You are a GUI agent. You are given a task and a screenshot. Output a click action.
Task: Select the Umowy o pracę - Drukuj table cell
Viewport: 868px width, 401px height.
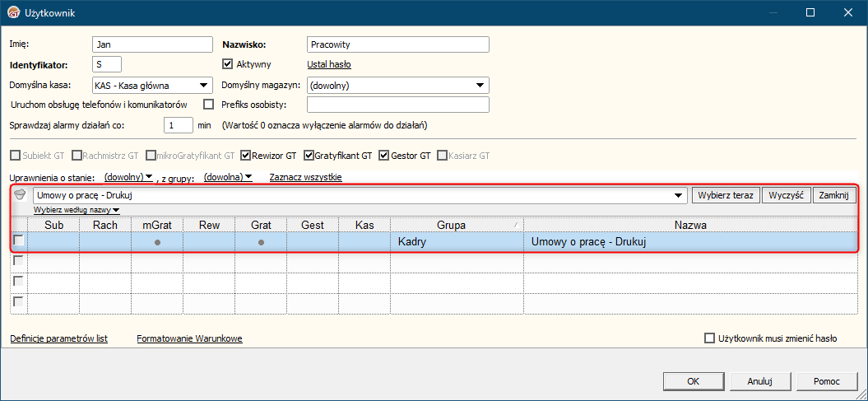coord(690,242)
